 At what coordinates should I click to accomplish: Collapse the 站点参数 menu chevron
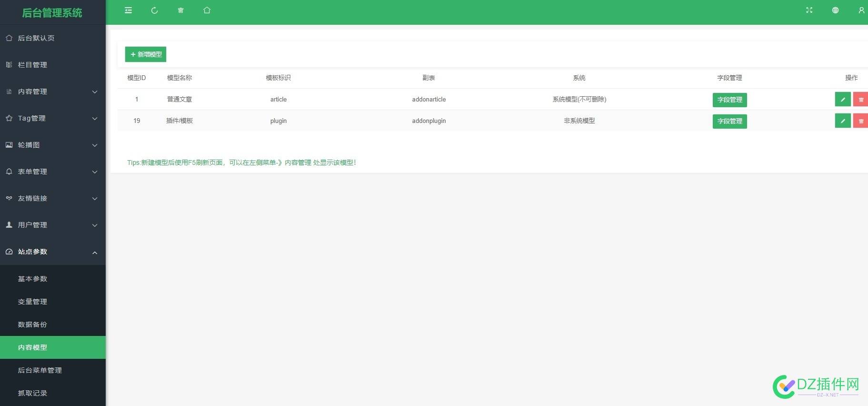[x=95, y=252]
